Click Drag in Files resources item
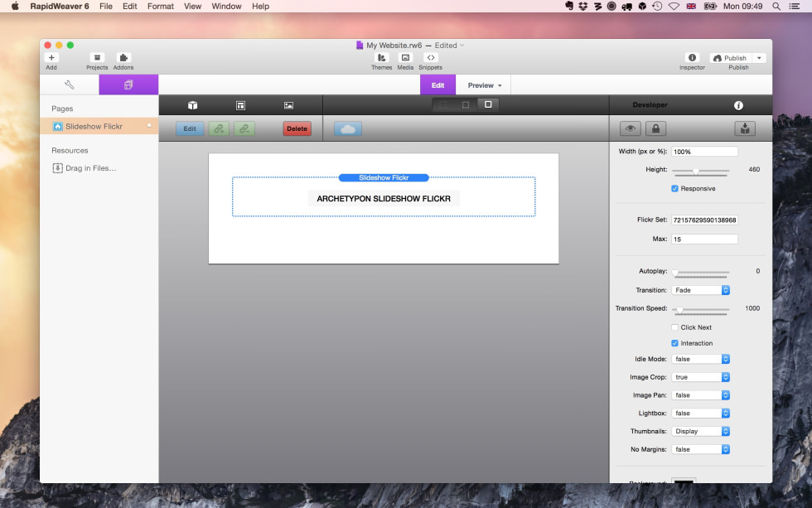The height and width of the screenshot is (508, 812). point(84,167)
